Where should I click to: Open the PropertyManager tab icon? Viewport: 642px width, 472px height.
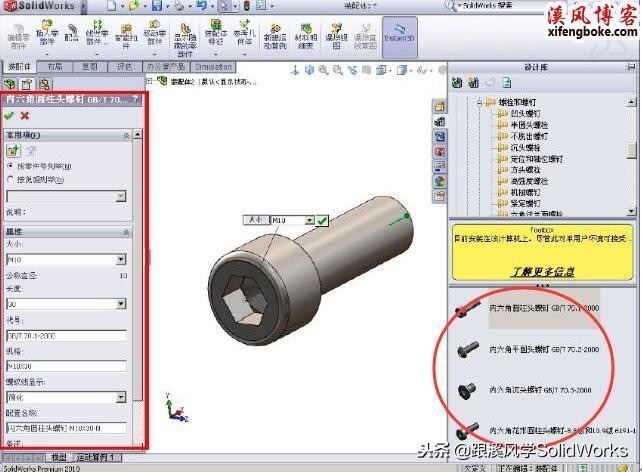tap(27, 84)
